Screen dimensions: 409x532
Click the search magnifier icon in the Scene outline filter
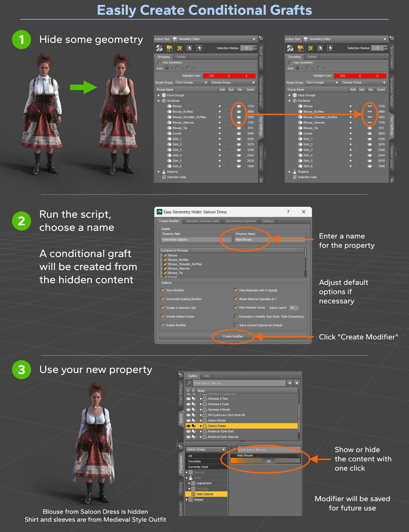coord(189,383)
